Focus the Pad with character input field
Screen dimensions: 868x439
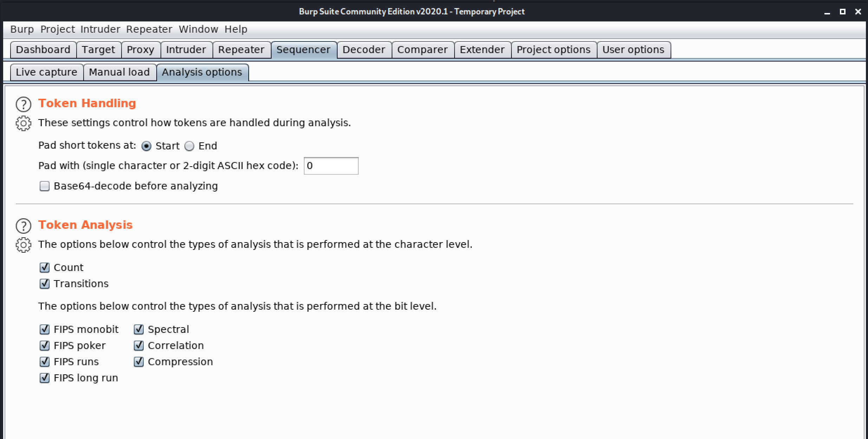click(x=331, y=166)
